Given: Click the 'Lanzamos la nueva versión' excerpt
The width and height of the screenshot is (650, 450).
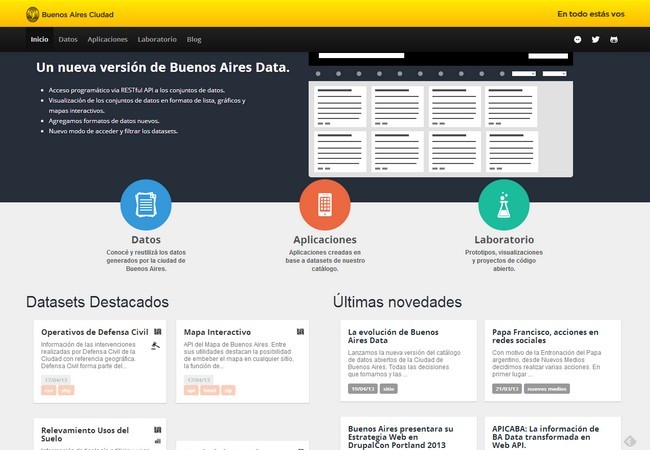Looking at the screenshot, I should tap(404, 363).
